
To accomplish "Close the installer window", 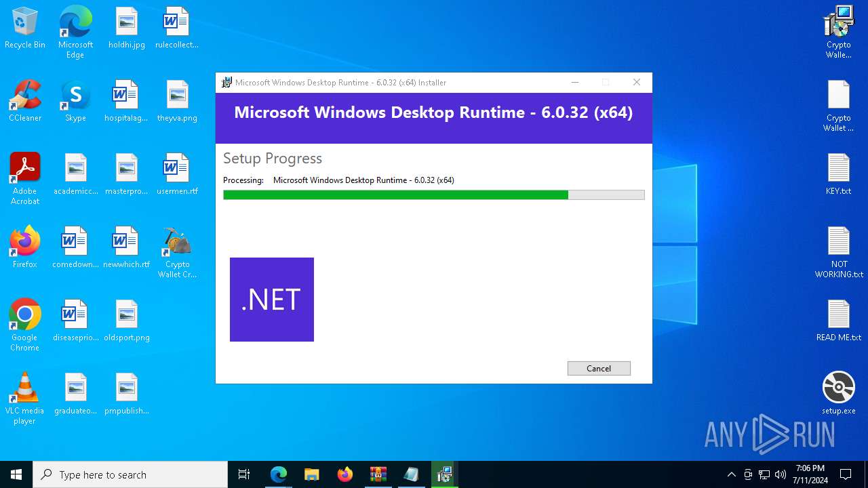I will (636, 82).
